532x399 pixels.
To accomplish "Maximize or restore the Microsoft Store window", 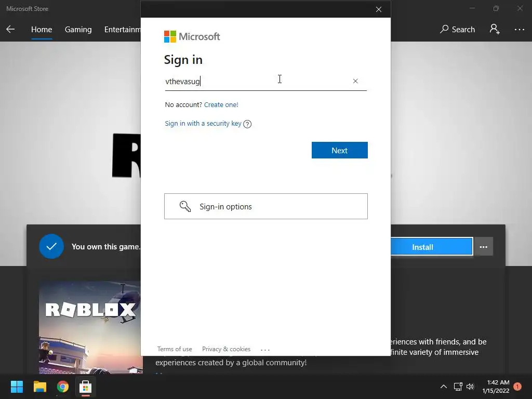I will click(496, 8).
